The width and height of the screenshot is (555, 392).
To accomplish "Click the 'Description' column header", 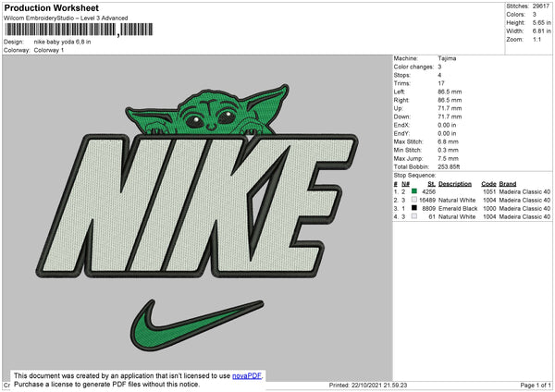I will (x=455, y=184).
